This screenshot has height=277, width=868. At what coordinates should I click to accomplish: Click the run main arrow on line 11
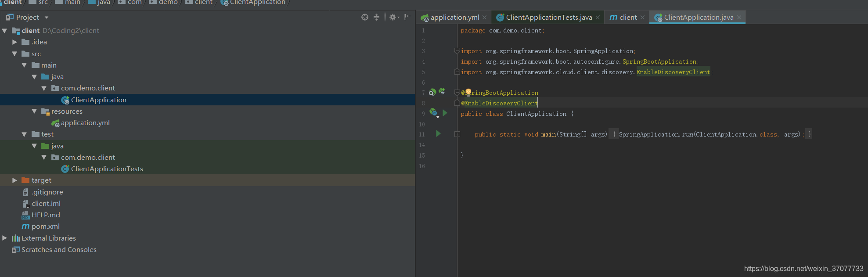click(x=438, y=133)
